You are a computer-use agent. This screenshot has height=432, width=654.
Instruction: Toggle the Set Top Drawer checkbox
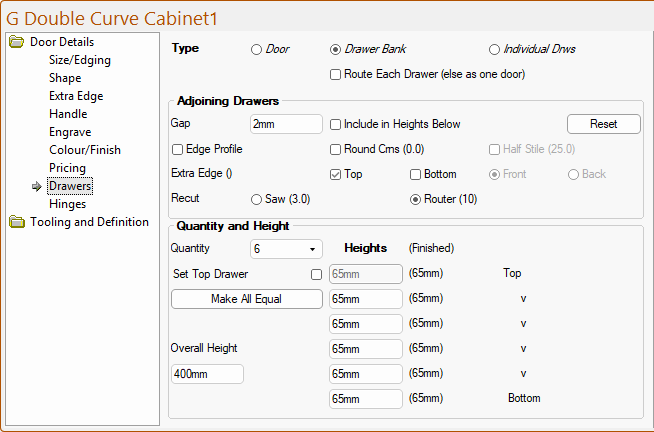point(316,274)
